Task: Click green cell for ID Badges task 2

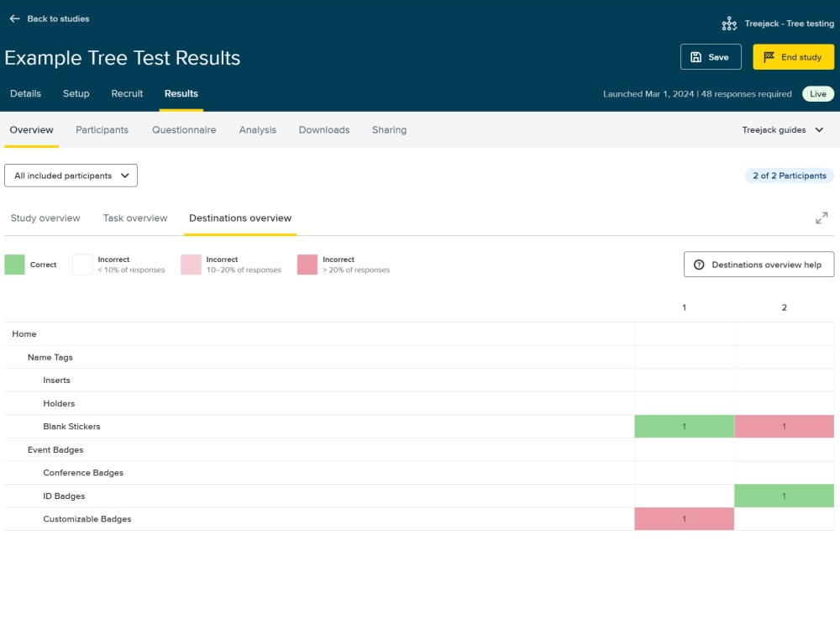Action: [x=784, y=496]
